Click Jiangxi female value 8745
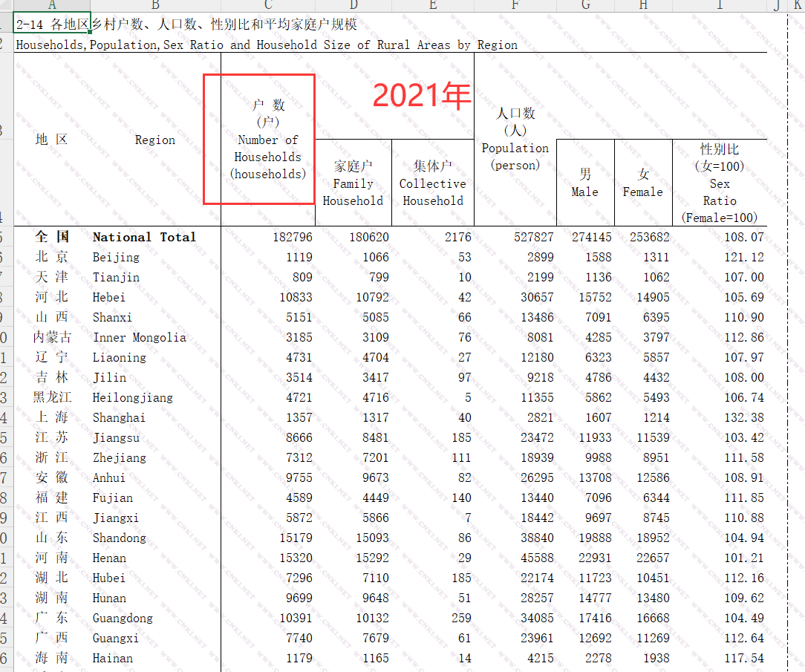 pyautogui.click(x=656, y=518)
